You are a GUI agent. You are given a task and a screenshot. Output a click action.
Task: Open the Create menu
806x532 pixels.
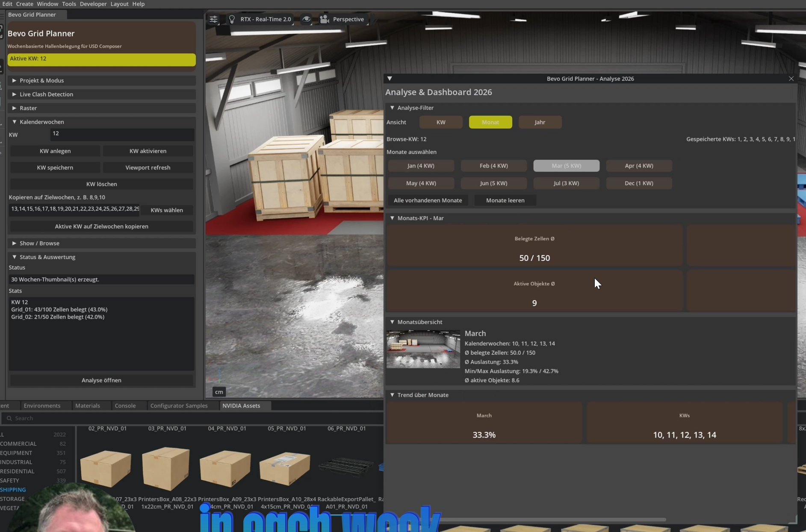tap(24, 4)
